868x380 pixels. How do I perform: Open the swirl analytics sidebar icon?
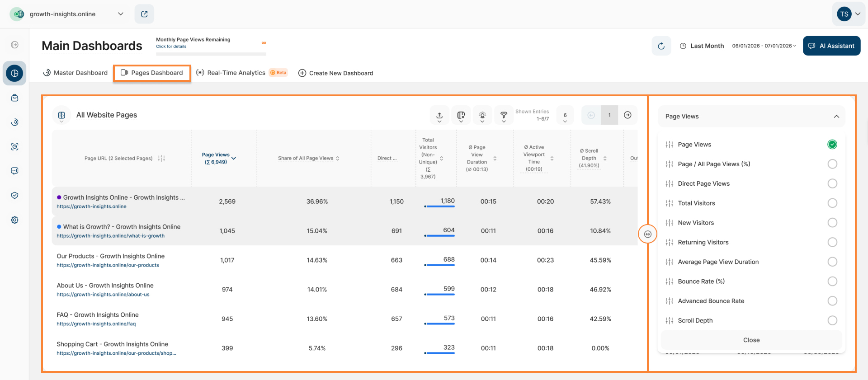(x=14, y=122)
